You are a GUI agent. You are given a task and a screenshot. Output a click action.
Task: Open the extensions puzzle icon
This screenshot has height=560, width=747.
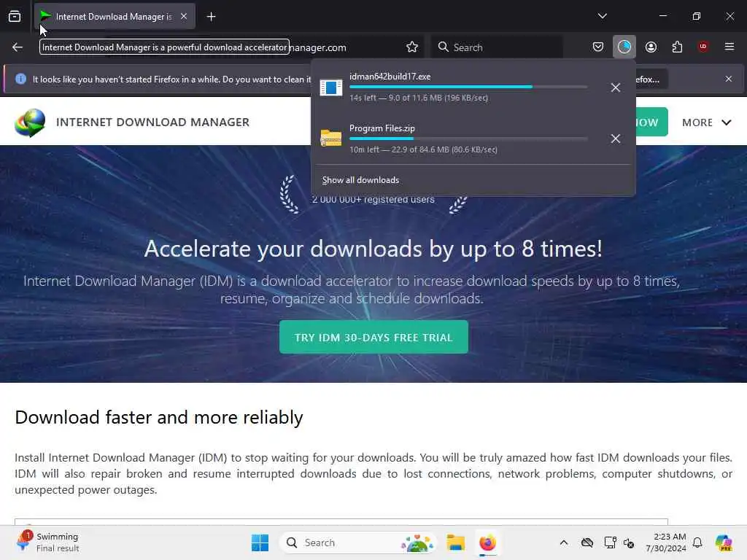677,47
